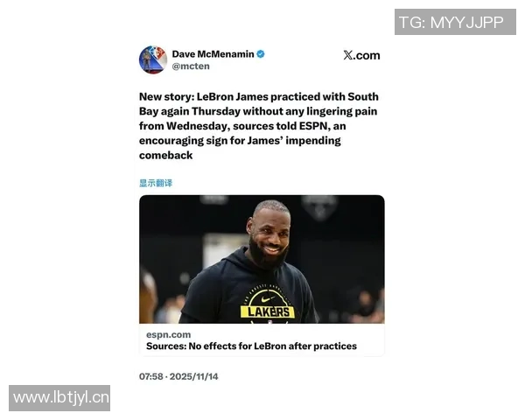Click the www.lbtjyl.cn watermark link

coord(59,398)
